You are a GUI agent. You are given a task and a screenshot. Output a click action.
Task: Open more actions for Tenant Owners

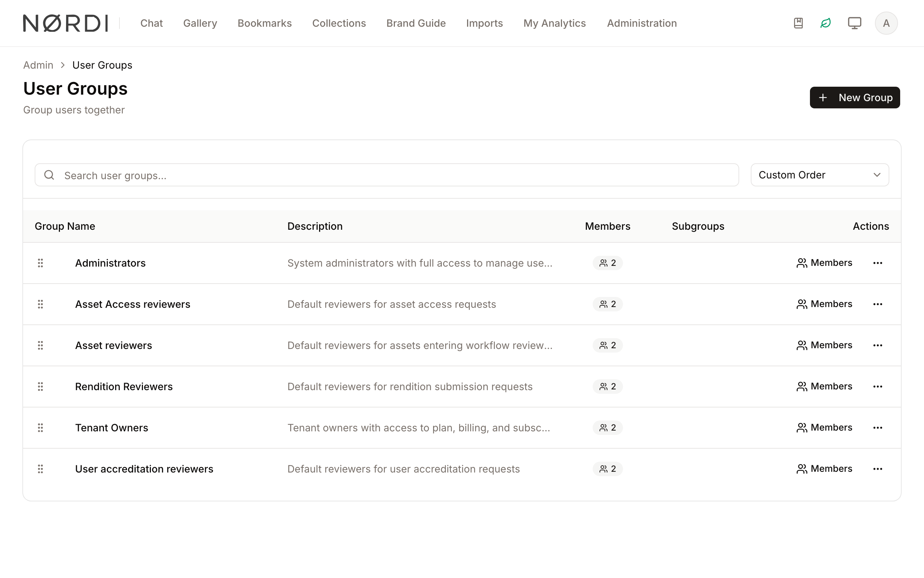[x=877, y=428]
